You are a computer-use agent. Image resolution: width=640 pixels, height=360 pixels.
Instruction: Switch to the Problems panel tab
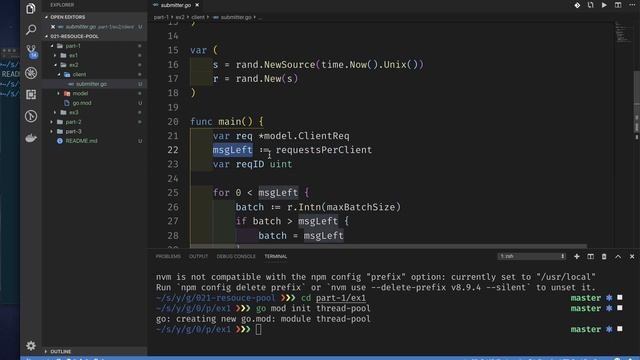[168, 256]
